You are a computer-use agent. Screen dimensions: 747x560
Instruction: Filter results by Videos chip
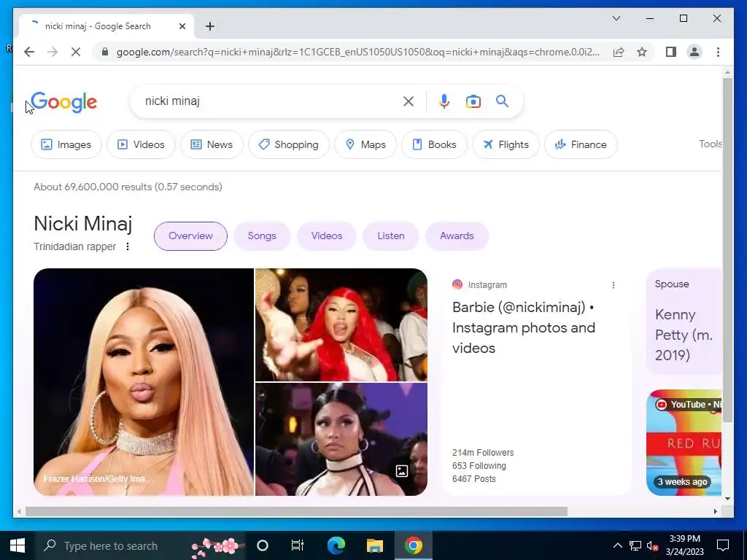pos(141,144)
